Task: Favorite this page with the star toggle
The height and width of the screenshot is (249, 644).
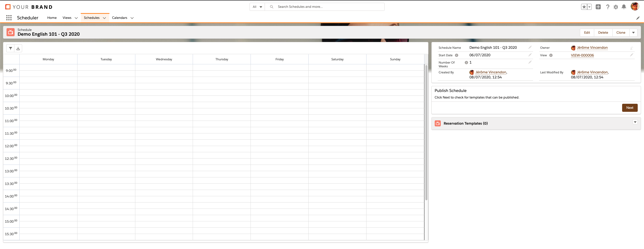Action: 584,7
